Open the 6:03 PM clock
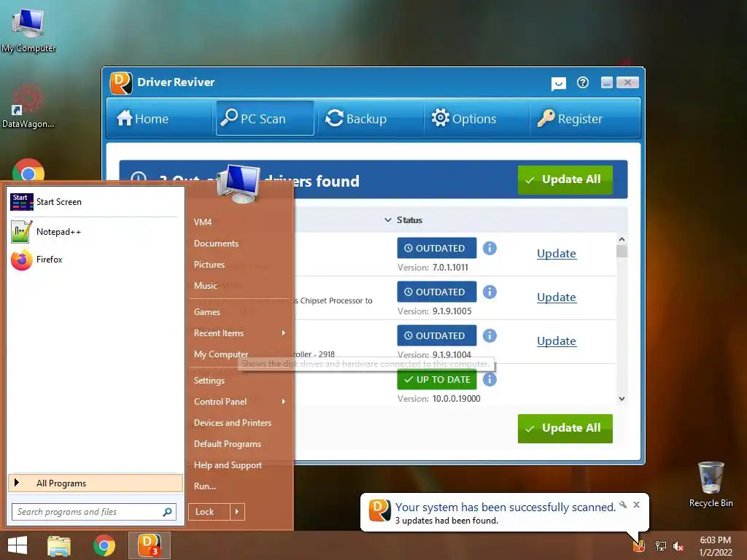This screenshot has height=560, width=747. (x=715, y=546)
